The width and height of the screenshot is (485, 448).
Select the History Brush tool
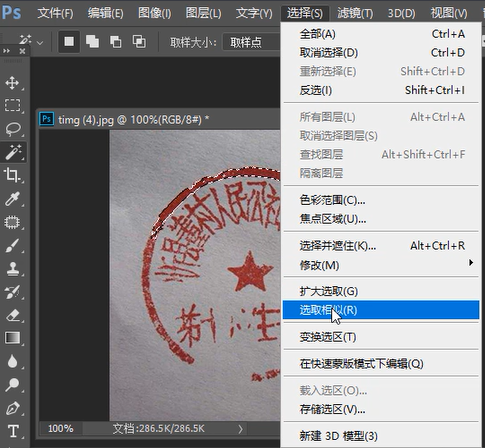pos(12,292)
